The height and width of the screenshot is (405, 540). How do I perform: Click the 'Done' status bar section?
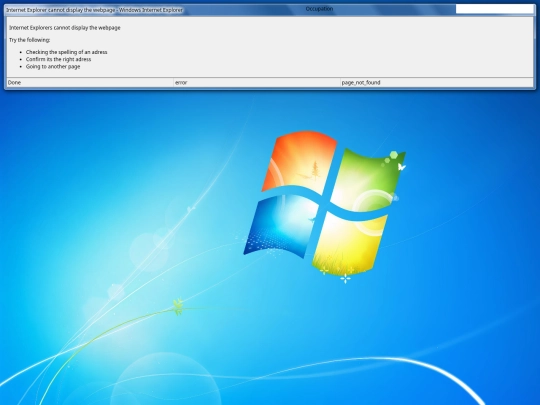tap(90, 83)
